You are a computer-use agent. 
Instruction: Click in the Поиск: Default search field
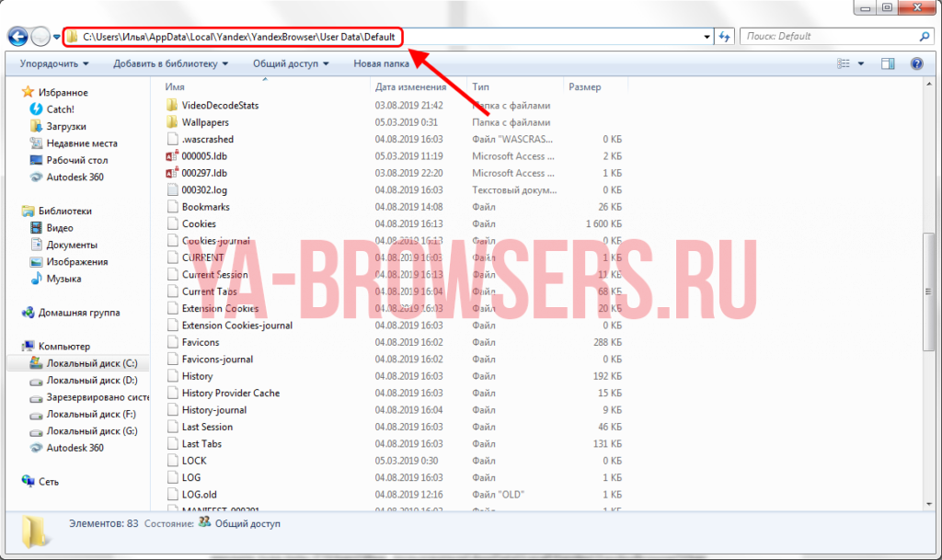pos(828,37)
